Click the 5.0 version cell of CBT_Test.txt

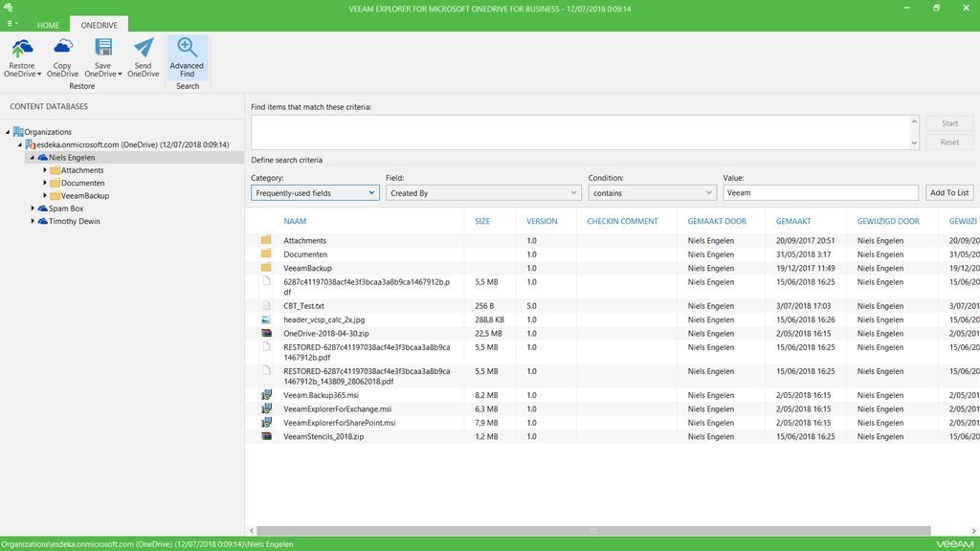click(531, 306)
